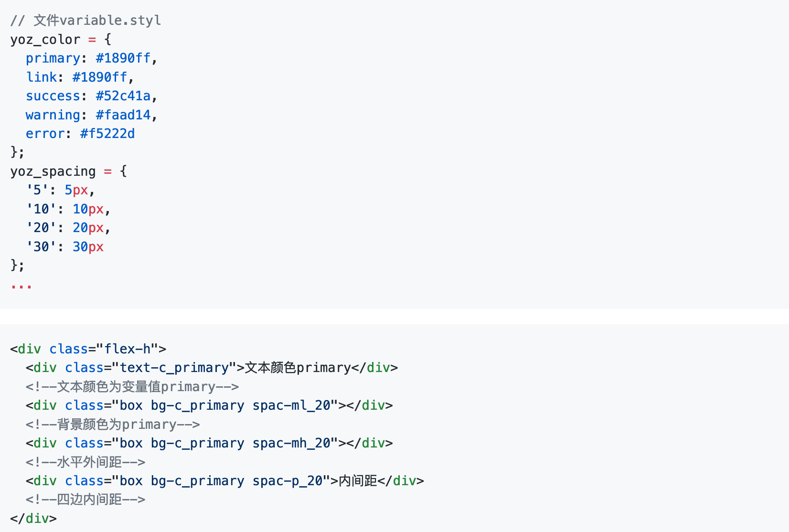Screen dimensions: 789x532
Task: Click the spac-mh_20 class name
Action: point(291,443)
